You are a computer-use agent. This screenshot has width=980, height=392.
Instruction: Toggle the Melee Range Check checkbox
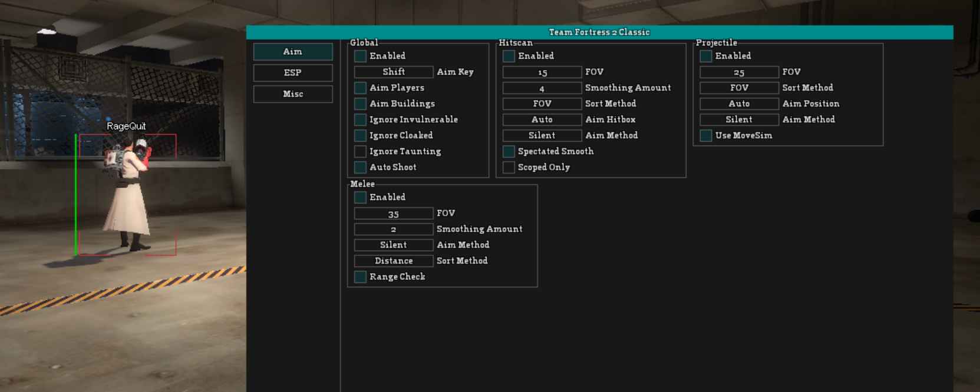pyautogui.click(x=360, y=277)
